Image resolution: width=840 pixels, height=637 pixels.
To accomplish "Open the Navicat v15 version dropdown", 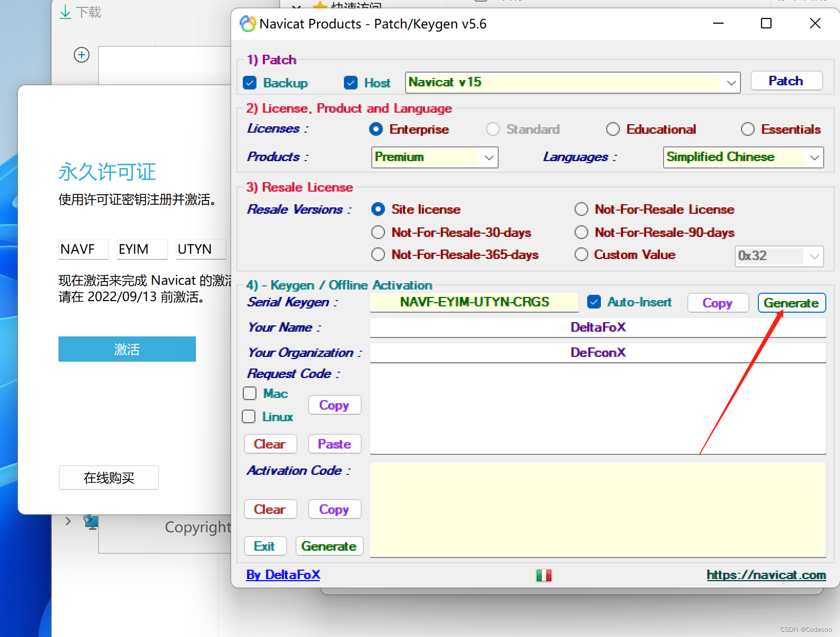I will click(572, 83).
